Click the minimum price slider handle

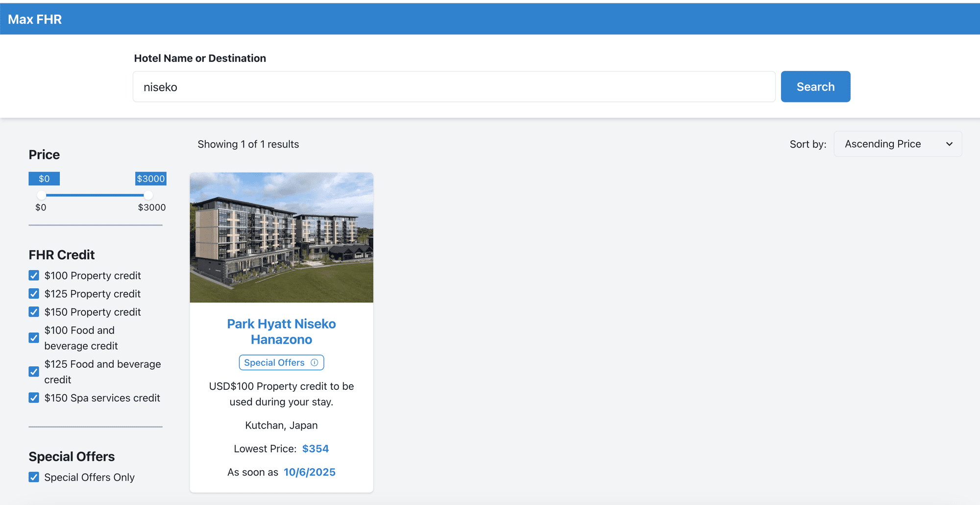[42, 195]
